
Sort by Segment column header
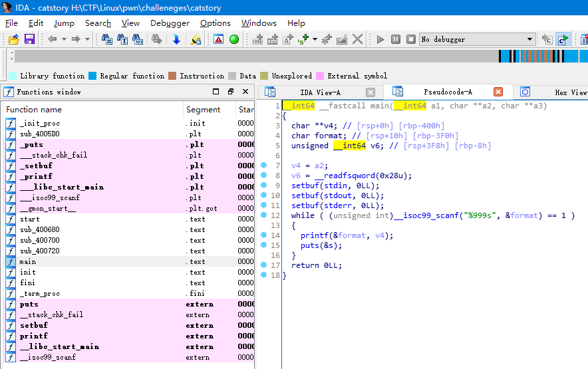tap(210, 110)
